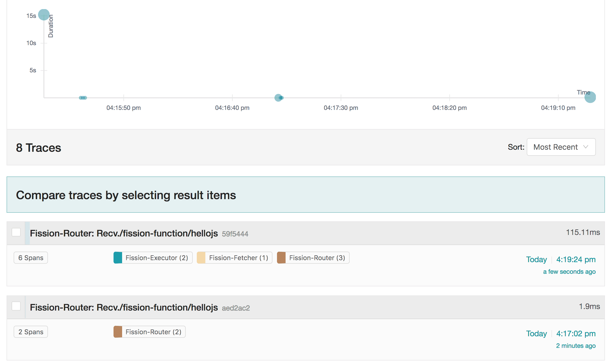Click the Fission-Fetcher (1) service tag

[x=238, y=258]
